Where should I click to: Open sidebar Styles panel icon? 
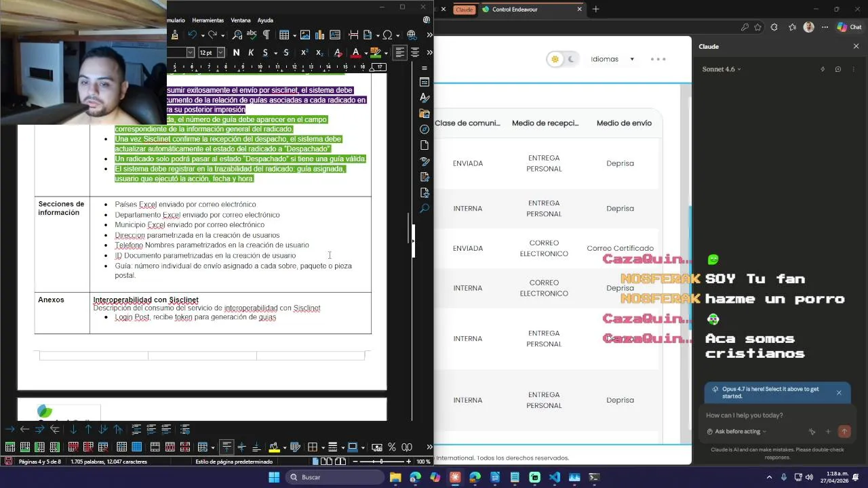425,98
